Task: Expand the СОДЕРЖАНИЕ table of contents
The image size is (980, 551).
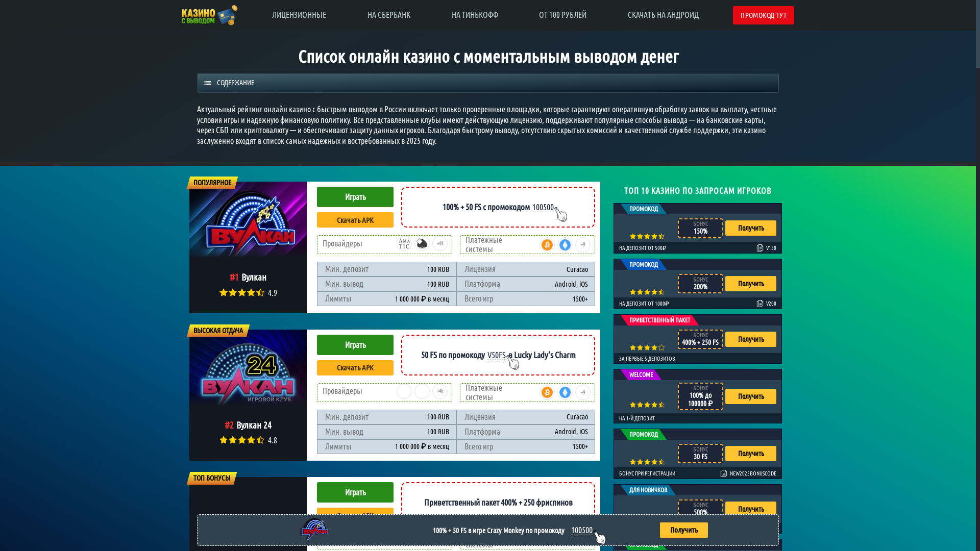Action: pyautogui.click(x=488, y=83)
